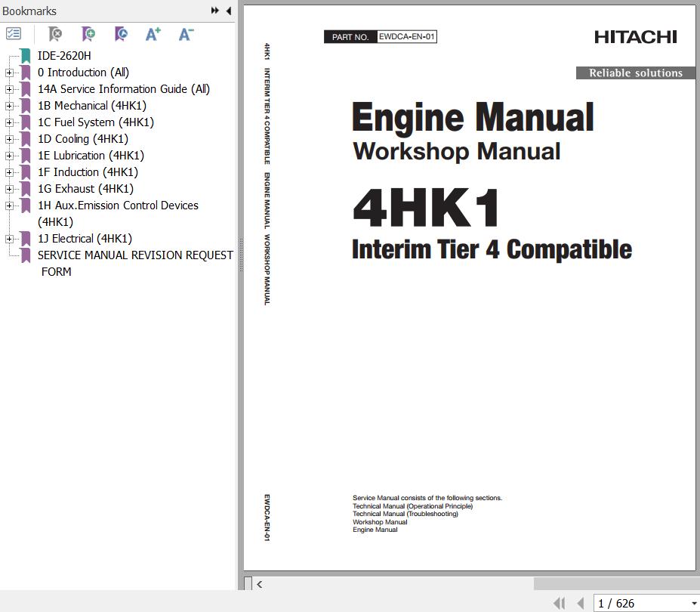Click the rename bookmark icon
Image resolution: width=700 pixels, height=612 pixels.
pyautogui.click(x=121, y=34)
